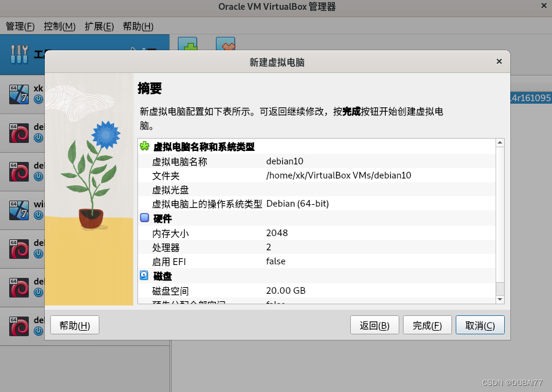Click the 虚拟电脑名称 row label
The height and width of the screenshot is (392, 552).
coord(180,162)
